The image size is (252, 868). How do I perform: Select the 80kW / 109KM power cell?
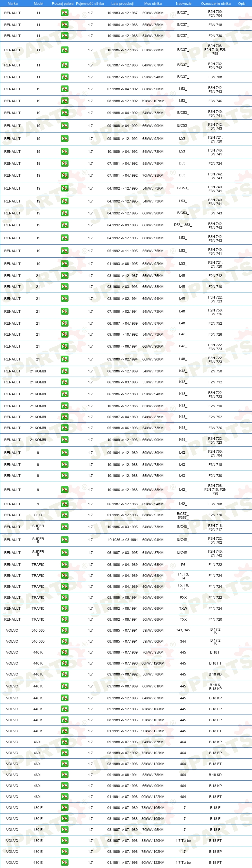153,819
